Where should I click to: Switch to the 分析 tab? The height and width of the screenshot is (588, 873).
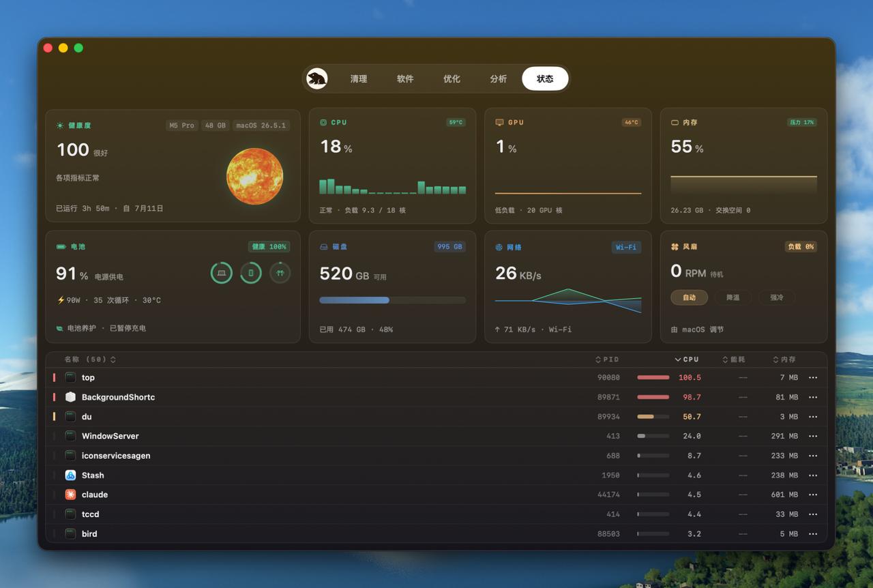[x=498, y=78]
